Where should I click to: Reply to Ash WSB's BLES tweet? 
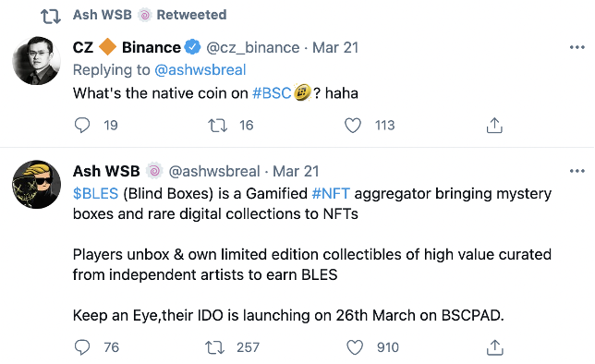tap(82, 347)
